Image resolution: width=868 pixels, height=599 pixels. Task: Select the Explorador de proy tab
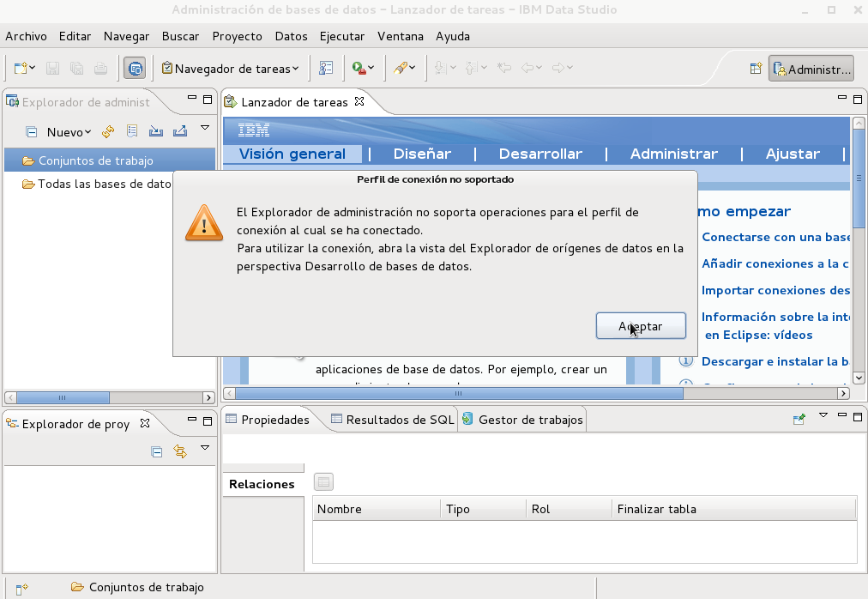click(x=75, y=424)
